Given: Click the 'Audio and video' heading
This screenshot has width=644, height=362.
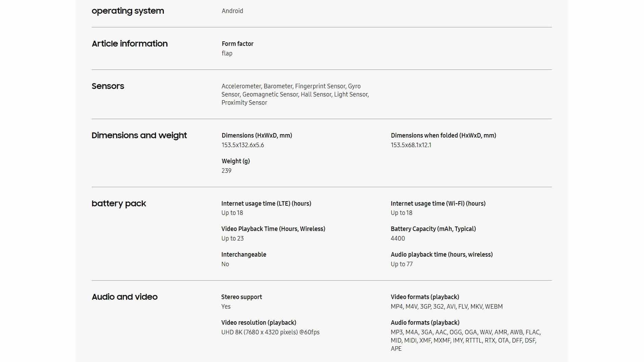Looking at the screenshot, I should tap(125, 297).
